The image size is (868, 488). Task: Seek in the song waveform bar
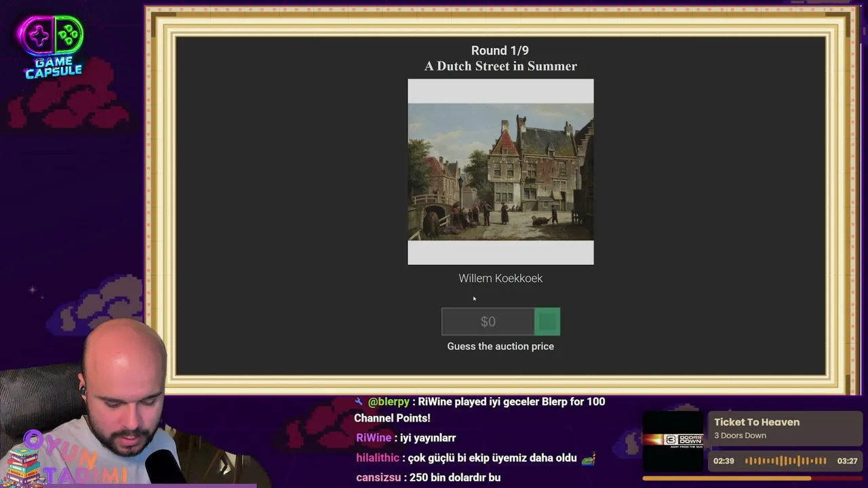pyautogui.click(x=786, y=461)
